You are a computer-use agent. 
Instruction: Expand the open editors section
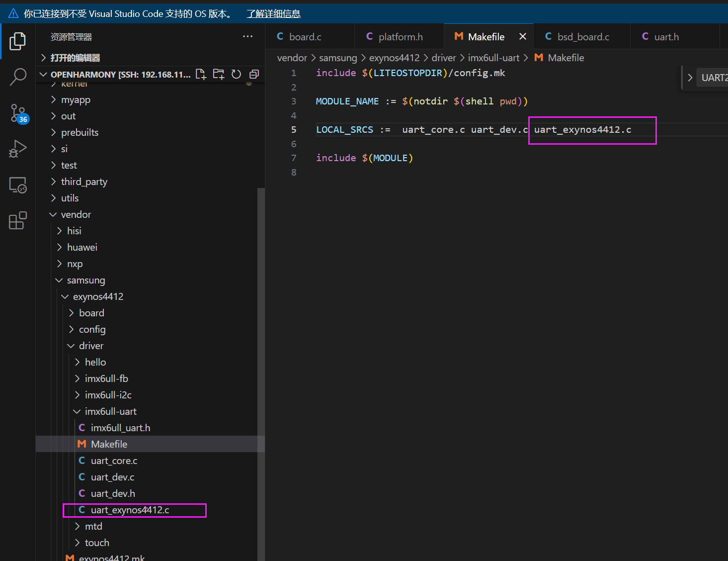[150, 58]
